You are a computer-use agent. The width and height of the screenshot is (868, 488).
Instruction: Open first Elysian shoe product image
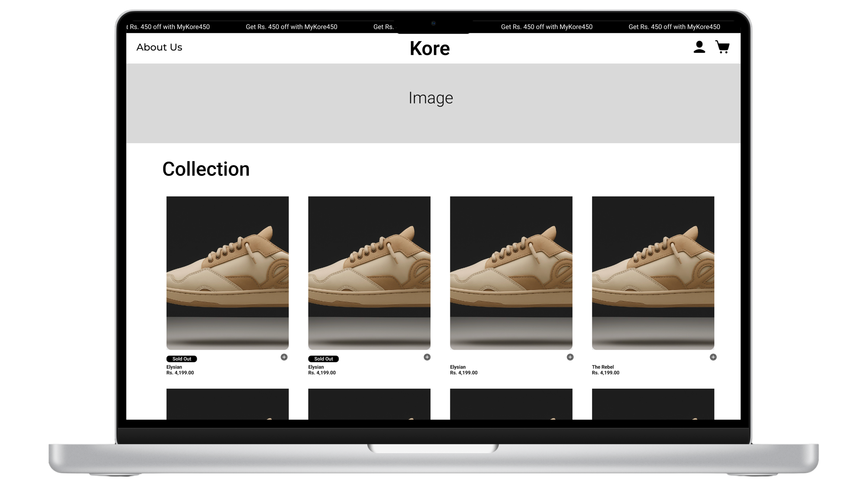coord(227,273)
